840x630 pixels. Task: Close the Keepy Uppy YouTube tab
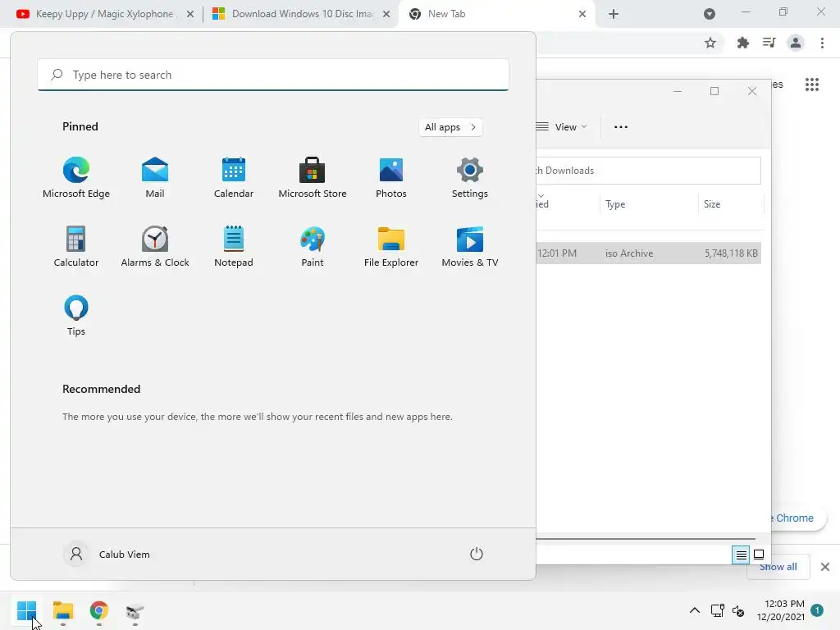click(190, 15)
